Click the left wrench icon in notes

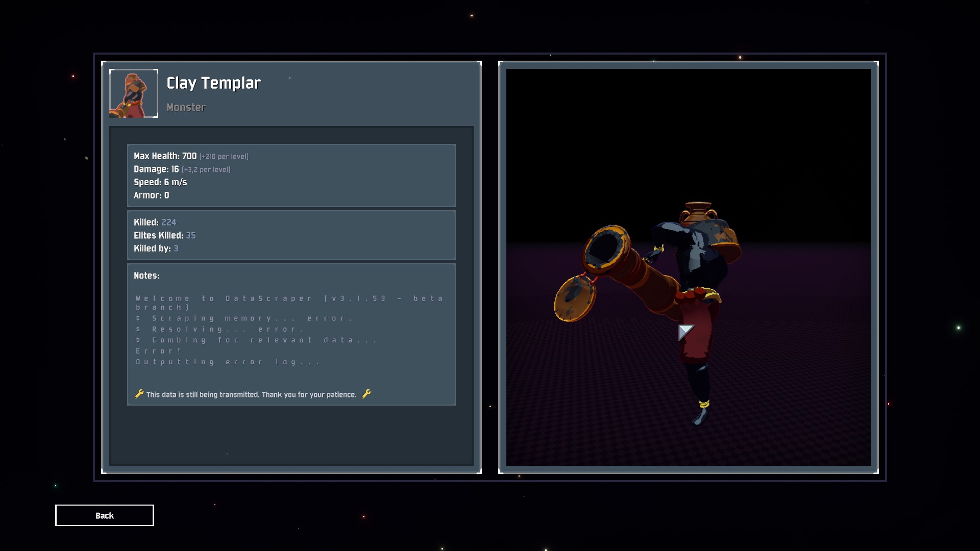[x=139, y=394]
